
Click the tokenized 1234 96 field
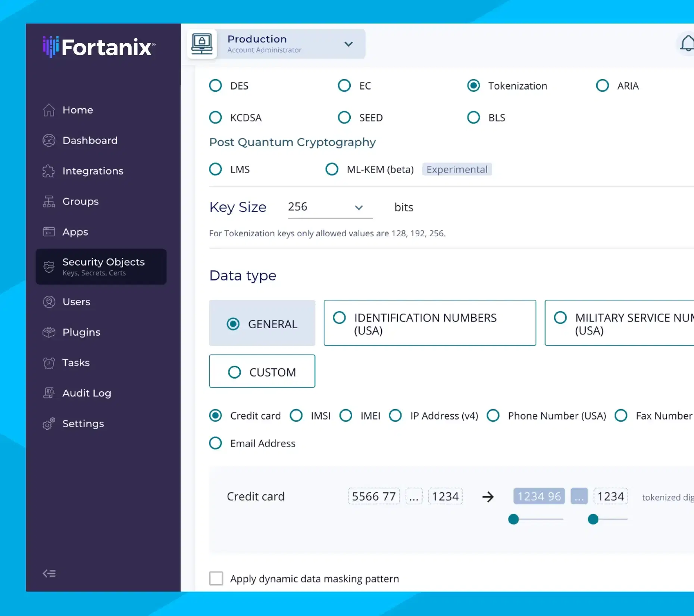click(539, 496)
